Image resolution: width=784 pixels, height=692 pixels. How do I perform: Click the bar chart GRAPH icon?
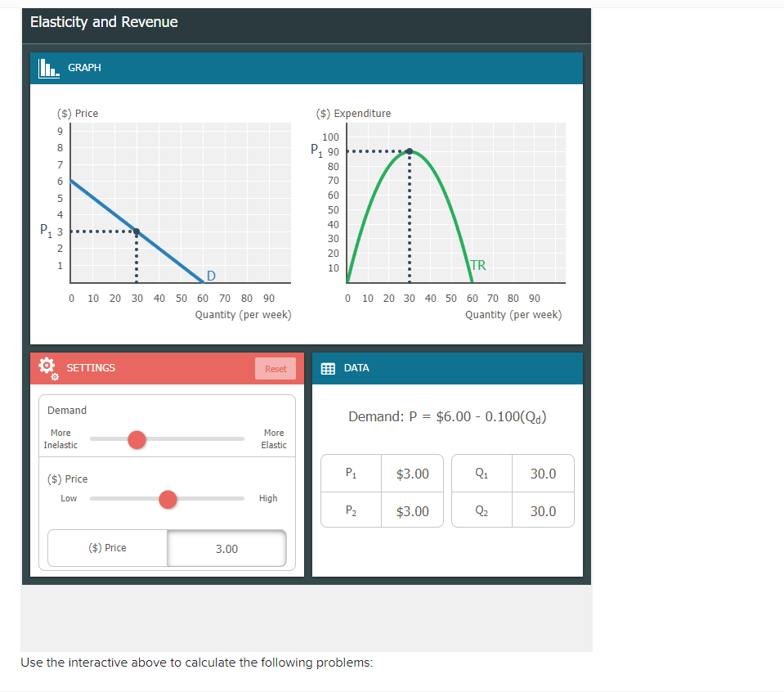[49, 68]
